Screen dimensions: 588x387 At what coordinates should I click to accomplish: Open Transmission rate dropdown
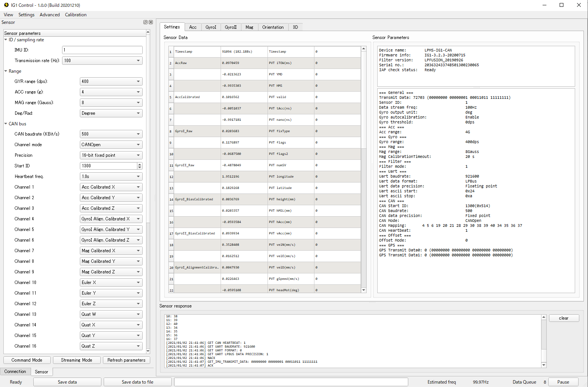tap(102, 61)
